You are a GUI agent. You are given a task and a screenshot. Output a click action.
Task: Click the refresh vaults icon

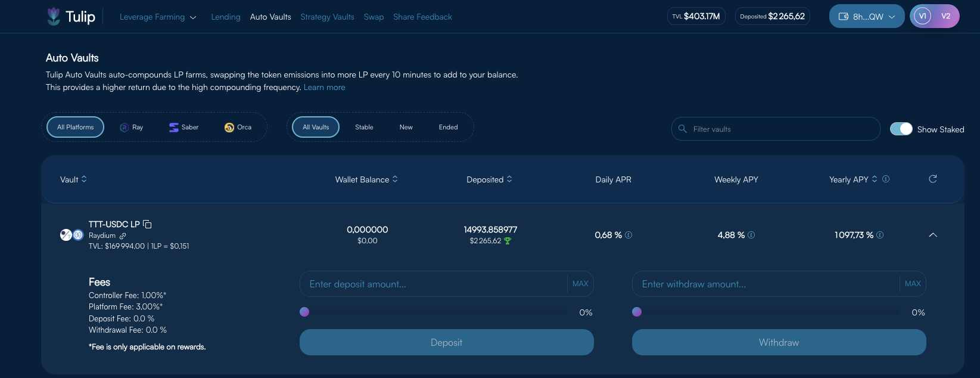tap(933, 179)
